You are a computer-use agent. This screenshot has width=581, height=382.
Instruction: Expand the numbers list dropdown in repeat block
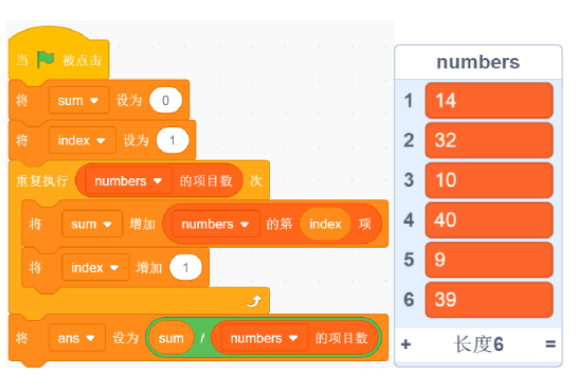point(129,181)
